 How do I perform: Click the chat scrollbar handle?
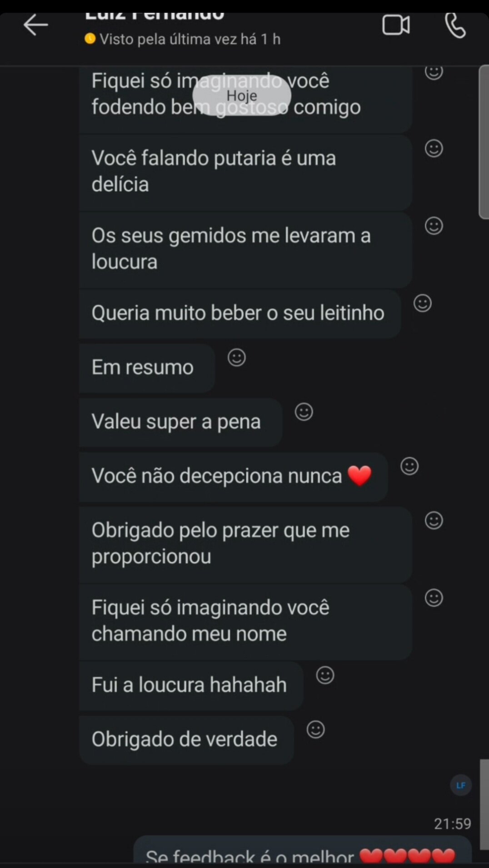(484, 142)
